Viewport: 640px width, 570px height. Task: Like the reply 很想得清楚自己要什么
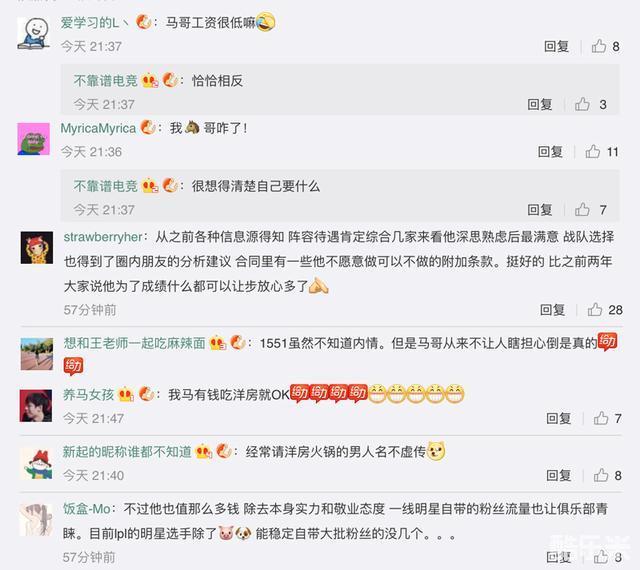[582, 210]
